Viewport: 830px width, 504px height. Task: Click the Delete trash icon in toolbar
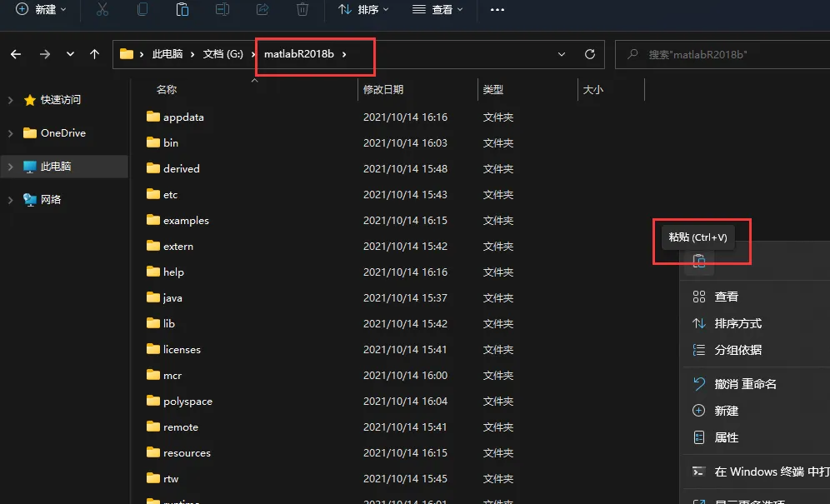tap(302, 9)
